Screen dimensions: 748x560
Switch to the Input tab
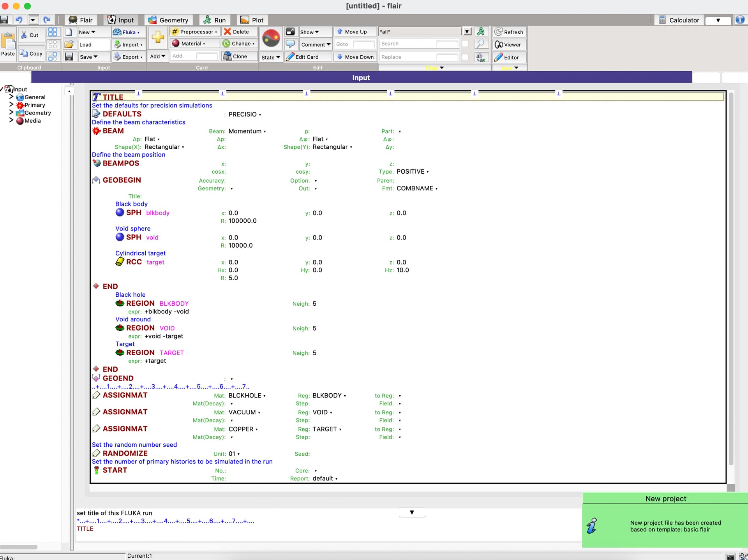coord(121,20)
